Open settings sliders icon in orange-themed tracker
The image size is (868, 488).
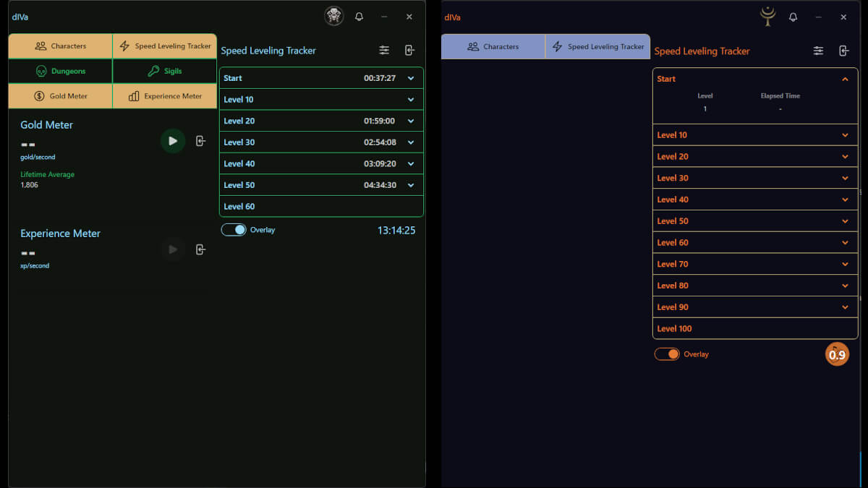818,51
